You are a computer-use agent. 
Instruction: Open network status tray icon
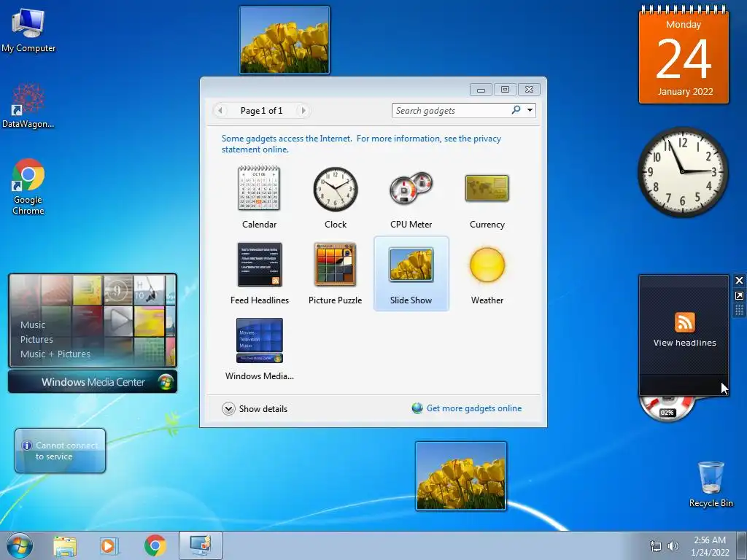[x=656, y=546]
